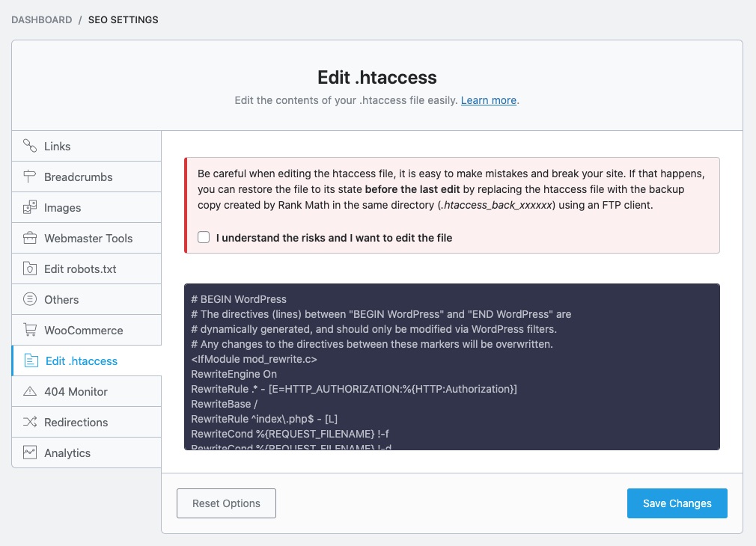Screen dimensions: 756x546
Task: Go to Dashboard via breadcrumb
Action: point(42,20)
